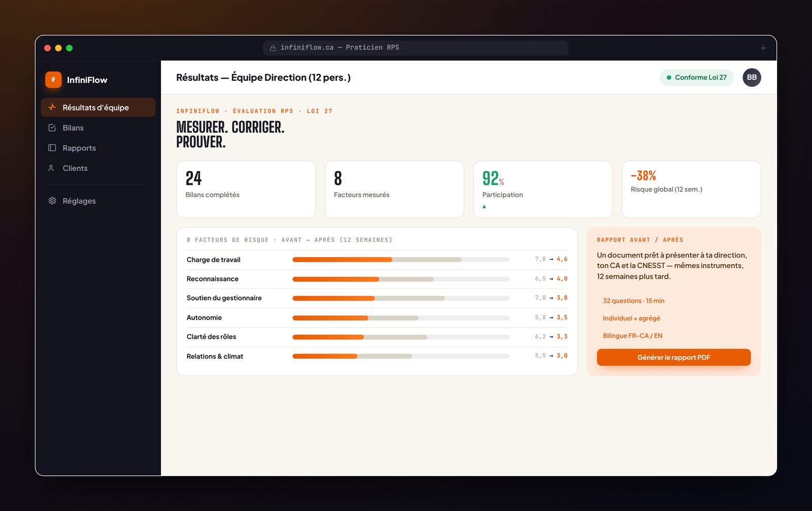Click the Autonomie progress bar
812x511 pixels.
pyautogui.click(x=401, y=318)
